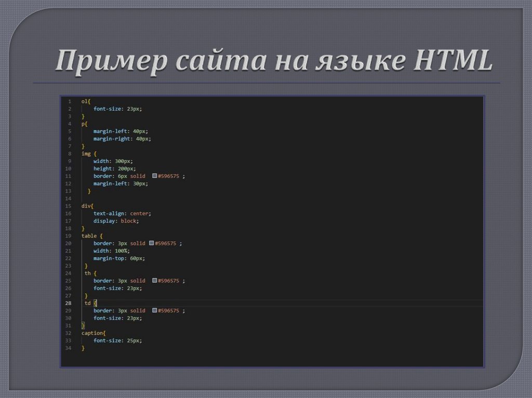
Task: Click the 'caption{' selector on line 32
Action: click(94, 333)
